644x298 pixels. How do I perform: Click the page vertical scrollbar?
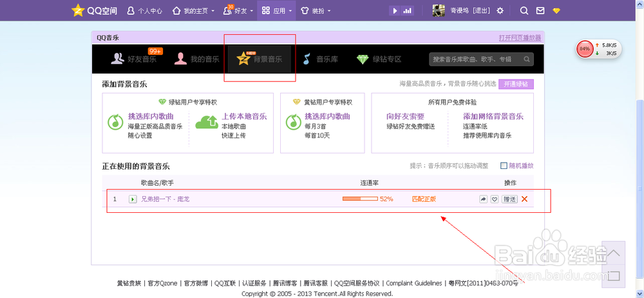pos(640,188)
